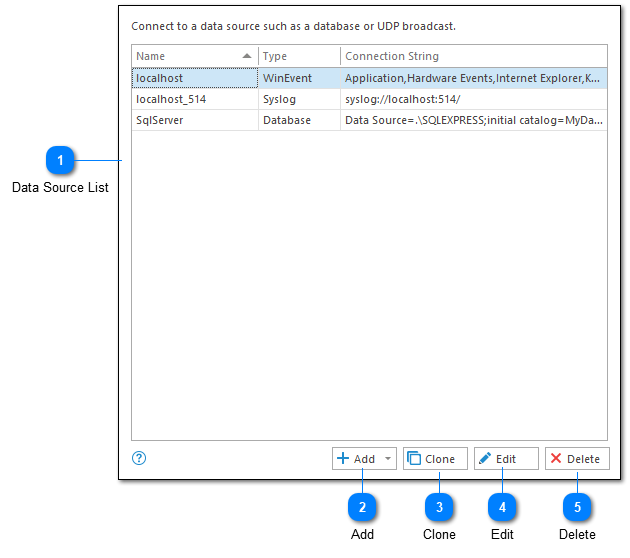Click numbered callout 5 above Delete label
630x558 pixels.
[577, 508]
